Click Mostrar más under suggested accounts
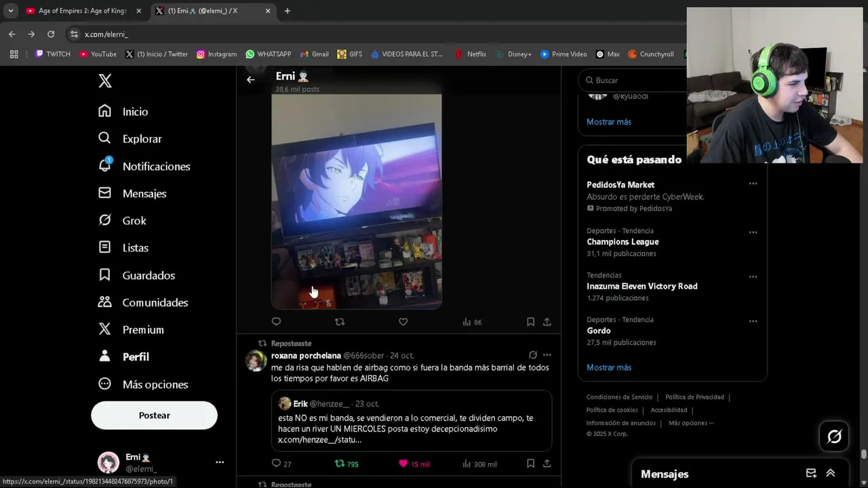 point(609,122)
